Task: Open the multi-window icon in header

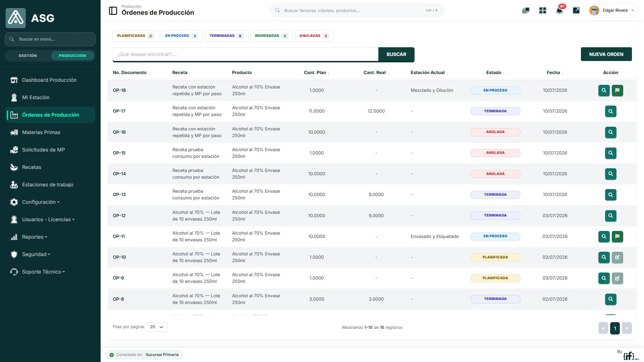Action: pos(526,10)
